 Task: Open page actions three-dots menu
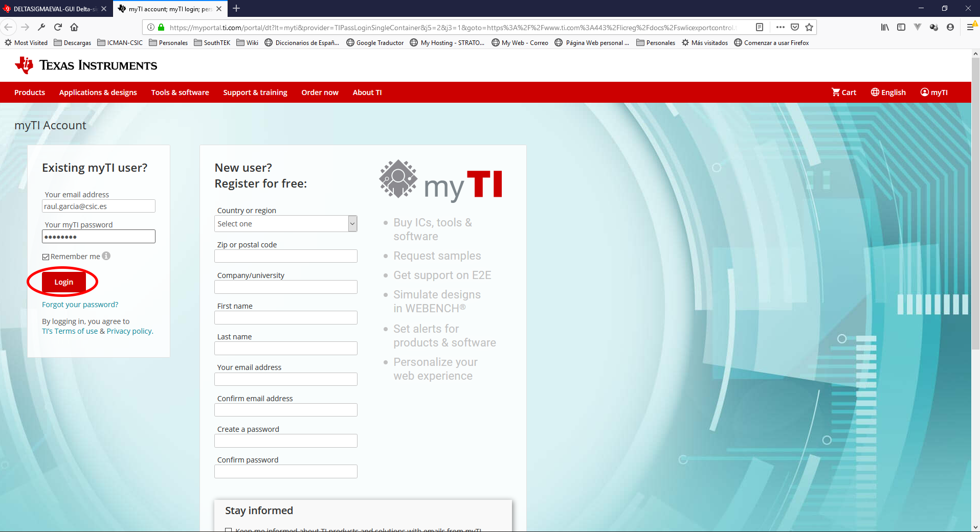click(x=780, y=27)
